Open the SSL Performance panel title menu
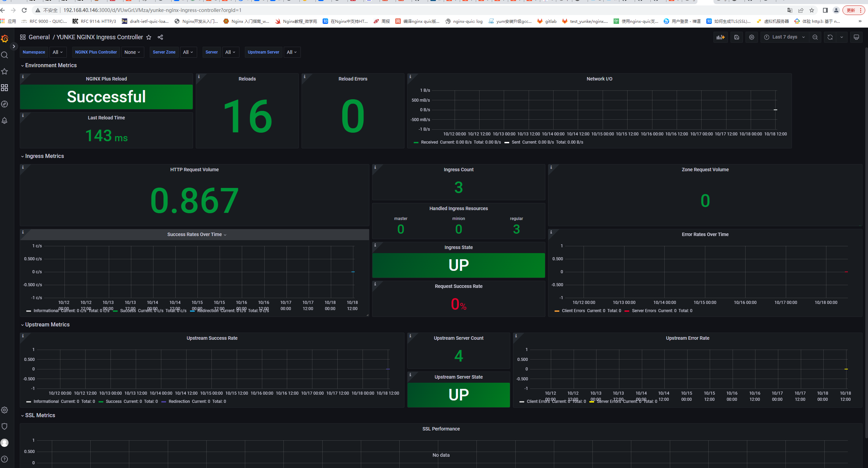 click(441, 429)
